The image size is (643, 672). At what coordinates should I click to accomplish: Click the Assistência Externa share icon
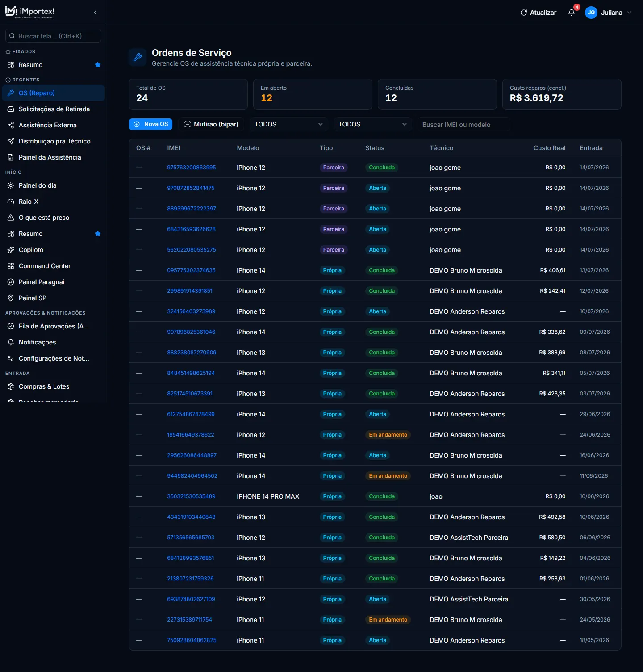[x=11, y=125]
